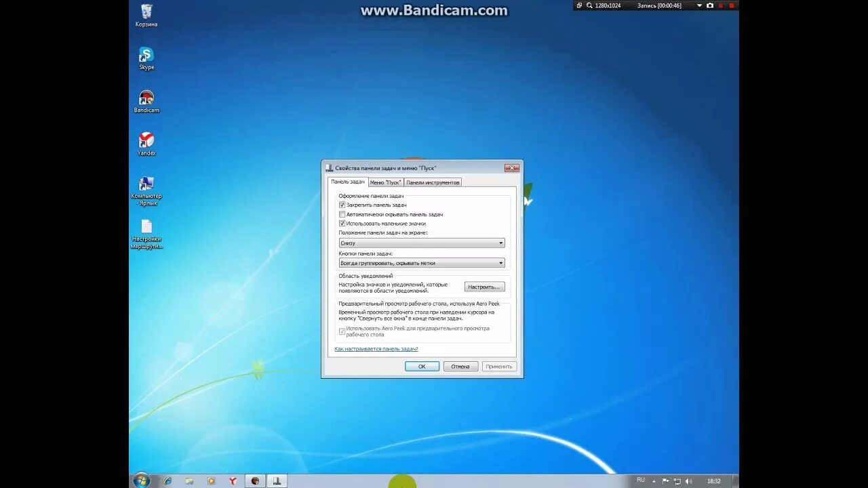Toggle Закрепить панель задач checkbox

pyautogui.click(x=342, y=205)
